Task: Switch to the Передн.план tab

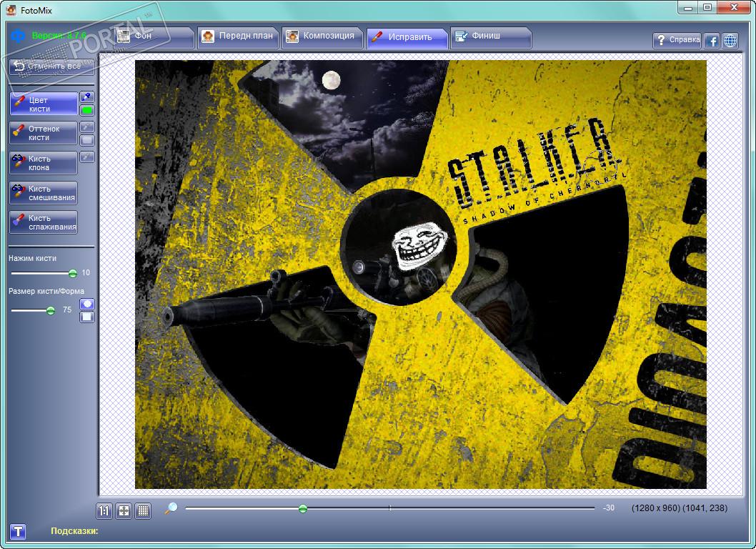Action: [x=238, y=37]
